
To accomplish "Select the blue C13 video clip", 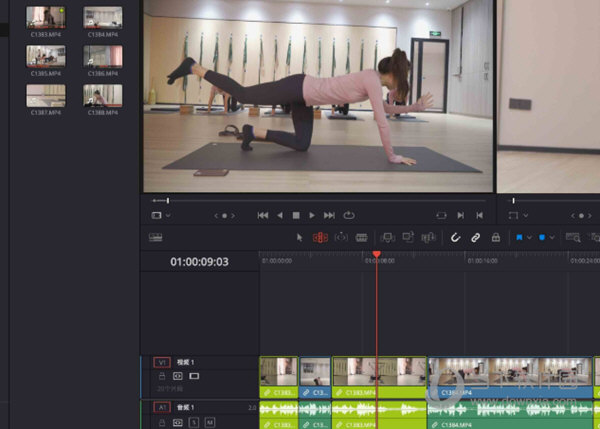I will pos(315,377).
